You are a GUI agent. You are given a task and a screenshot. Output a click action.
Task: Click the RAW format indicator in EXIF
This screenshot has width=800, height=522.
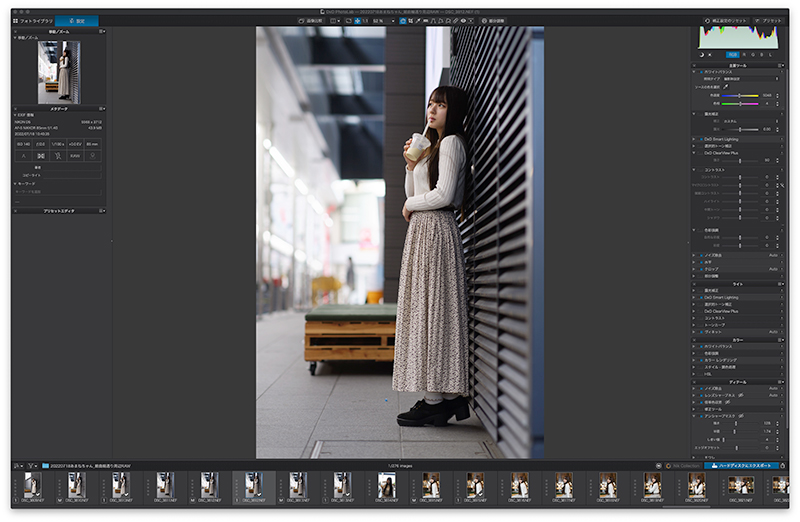(75, 156)
